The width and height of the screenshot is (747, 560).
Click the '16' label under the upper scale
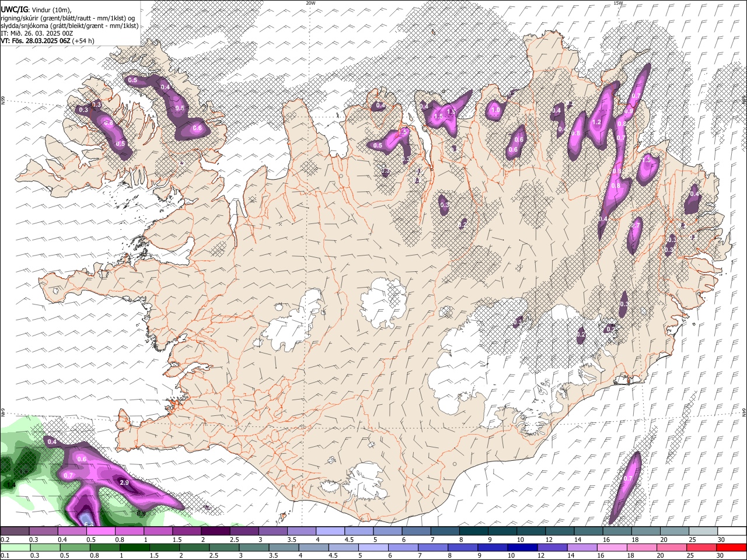click(x=606, y=540)
